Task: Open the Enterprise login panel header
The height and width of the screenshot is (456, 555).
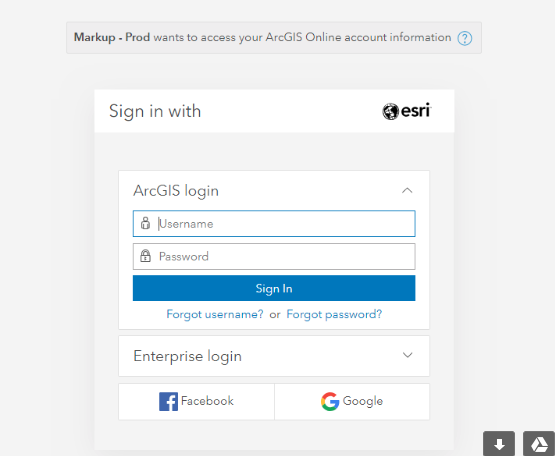Action: pos(274,356)
